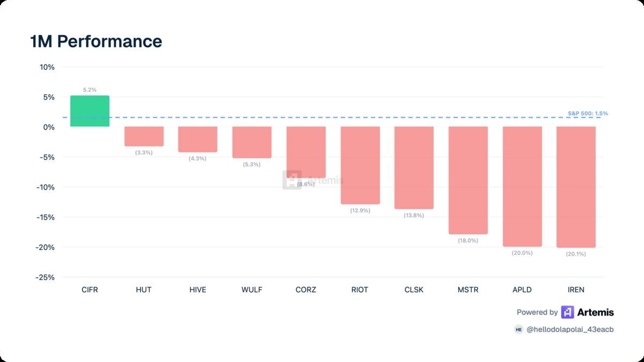644x362 pixels.
Task: Click the HE user avatar badge
Action: [x=518, y=330]
